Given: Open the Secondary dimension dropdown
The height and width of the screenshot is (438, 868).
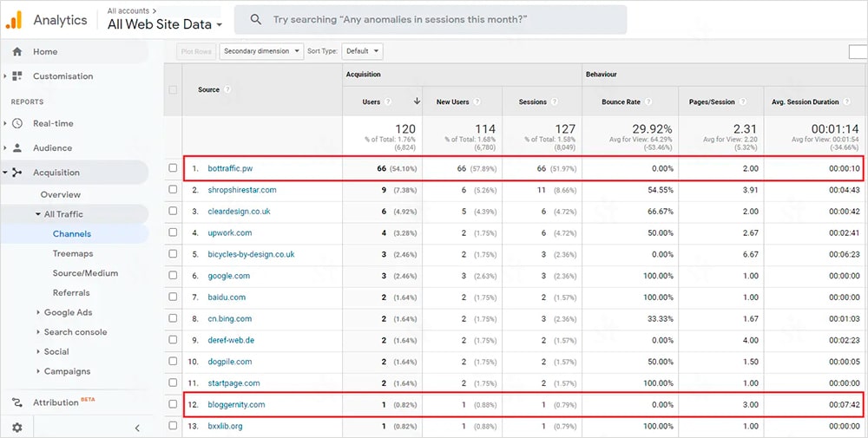Looking at the screenshot, I should tap(261, 51).
